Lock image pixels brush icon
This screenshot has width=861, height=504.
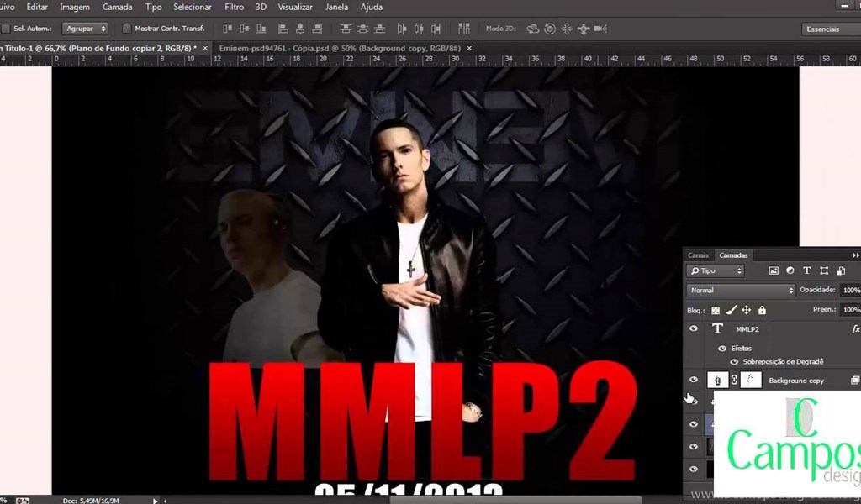coord(731,311)
